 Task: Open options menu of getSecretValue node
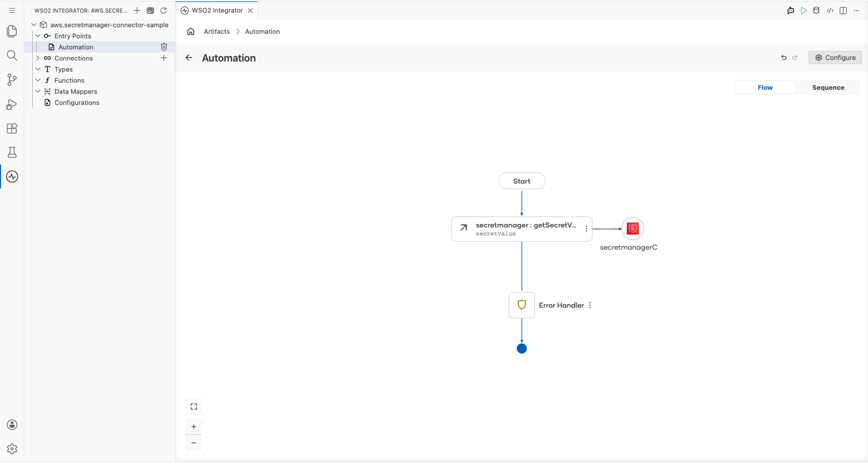[586, 228]
